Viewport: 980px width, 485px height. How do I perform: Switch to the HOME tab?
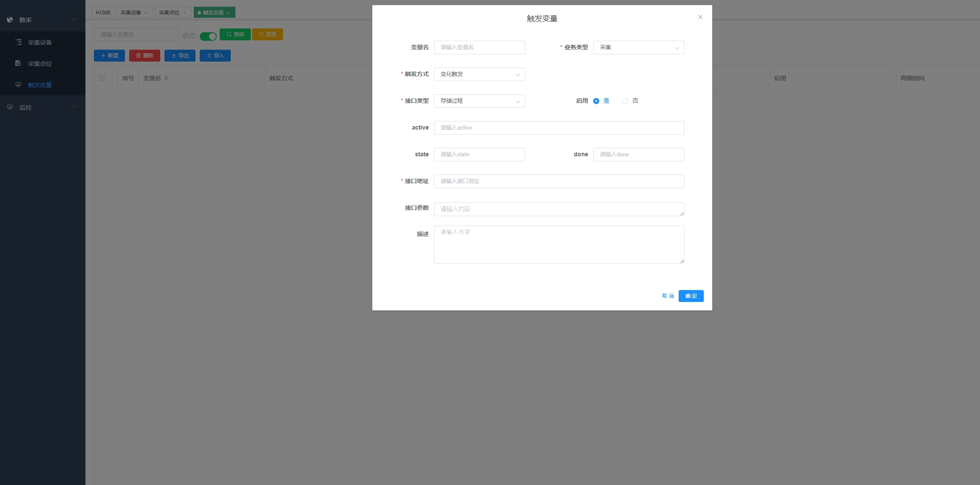click(x=103, y=13)
